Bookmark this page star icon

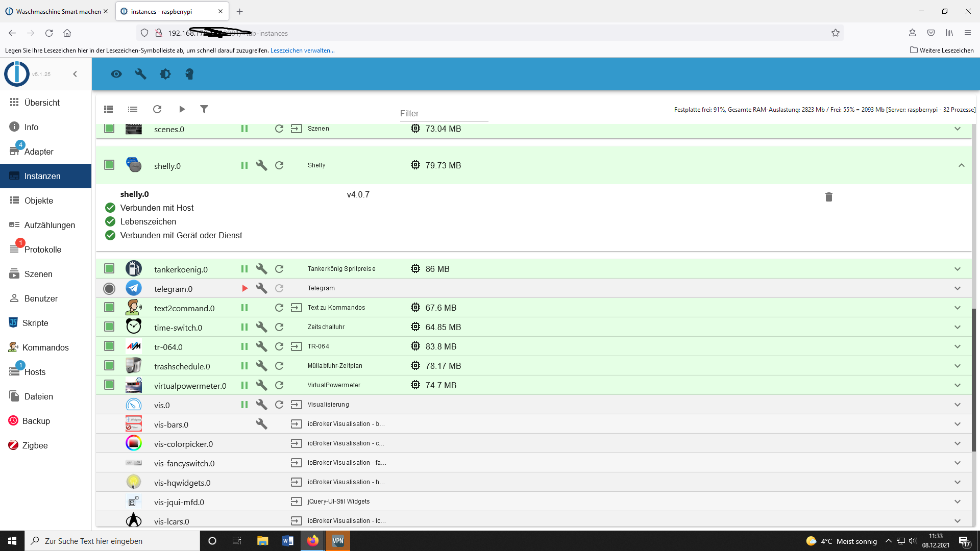(836, 33)
